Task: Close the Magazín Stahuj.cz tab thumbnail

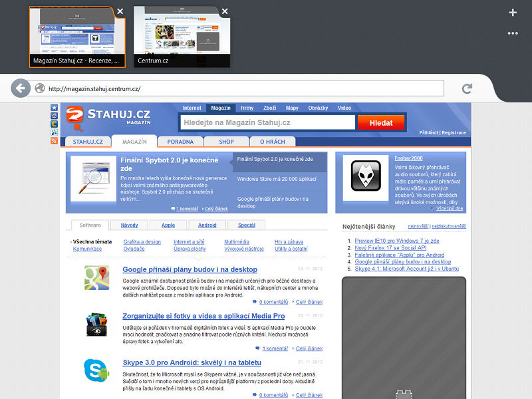Action: pyautogui.click(x=120, y=11)
